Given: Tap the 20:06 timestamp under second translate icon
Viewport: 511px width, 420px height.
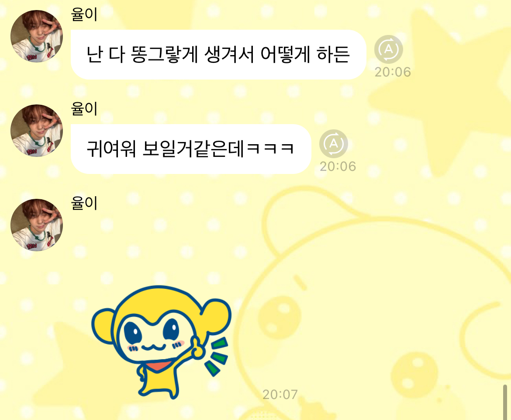Looking at the screenshot, I should pyautogui.click(x=338, y=167).
